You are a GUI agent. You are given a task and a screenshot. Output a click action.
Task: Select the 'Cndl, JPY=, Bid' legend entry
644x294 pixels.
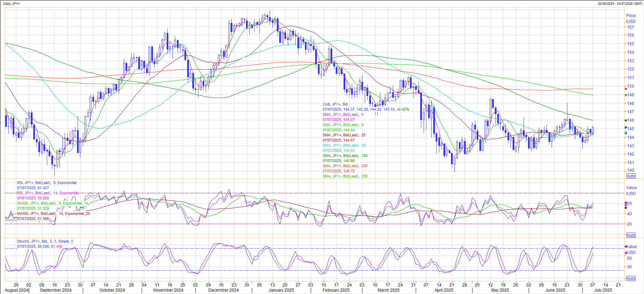(x=335, y=104)
